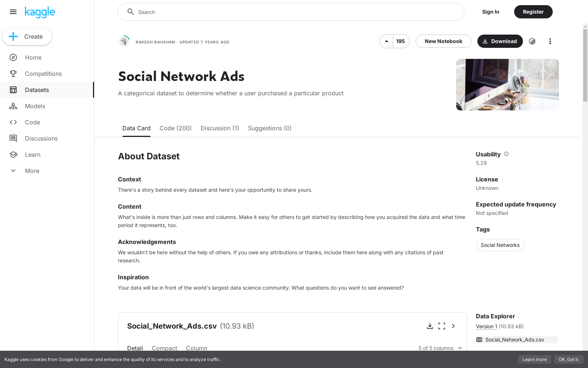Click the Social Network Ads title
Image resolution: width=588 pixels, height=368 pixels.
tap(181, 77)
